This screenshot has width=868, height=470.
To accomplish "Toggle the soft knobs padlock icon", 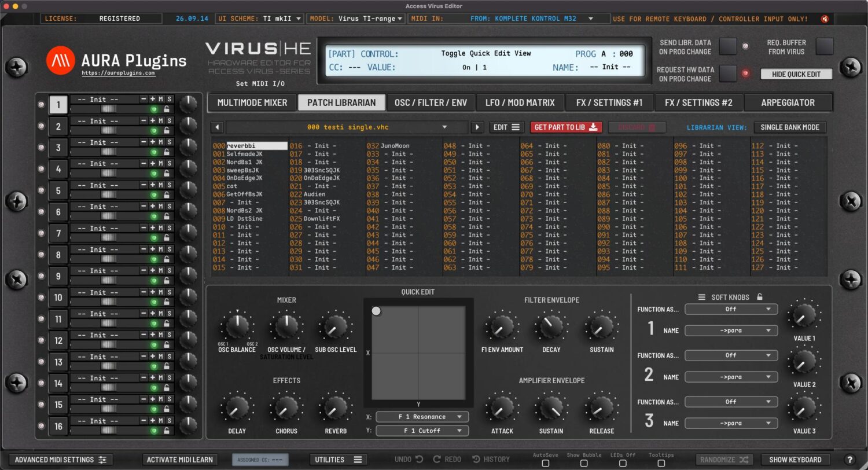I will point(760,297).
